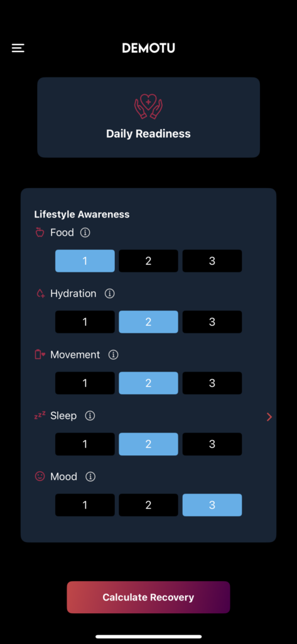
Task: Expand Sleep details with the red chevron
Action: [269, 417]
